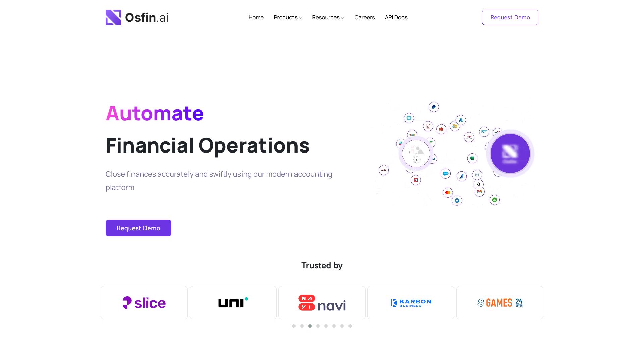This screenshot has width=644, height=362.
Task: Click the API Docs navigation link
Action: tap(396, 17)
